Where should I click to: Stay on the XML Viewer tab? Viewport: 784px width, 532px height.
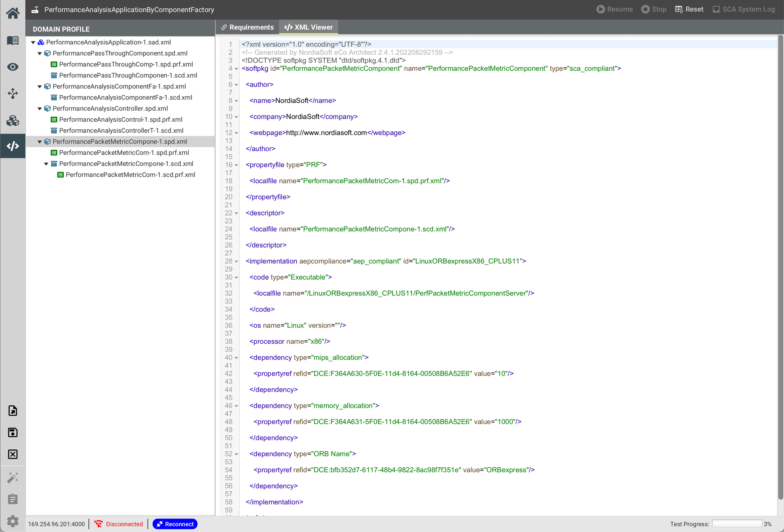[x=309, y=27]
